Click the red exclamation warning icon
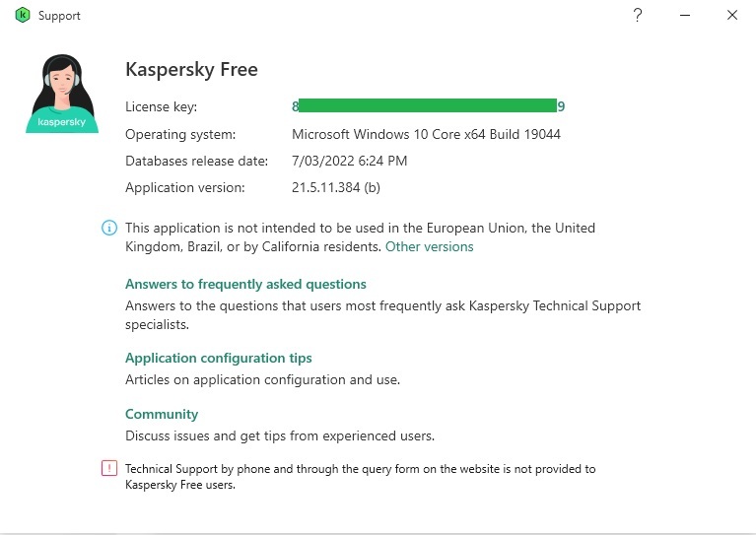This screenshot has height=535, width=756. pyautogui.click(x=109, y=469)
